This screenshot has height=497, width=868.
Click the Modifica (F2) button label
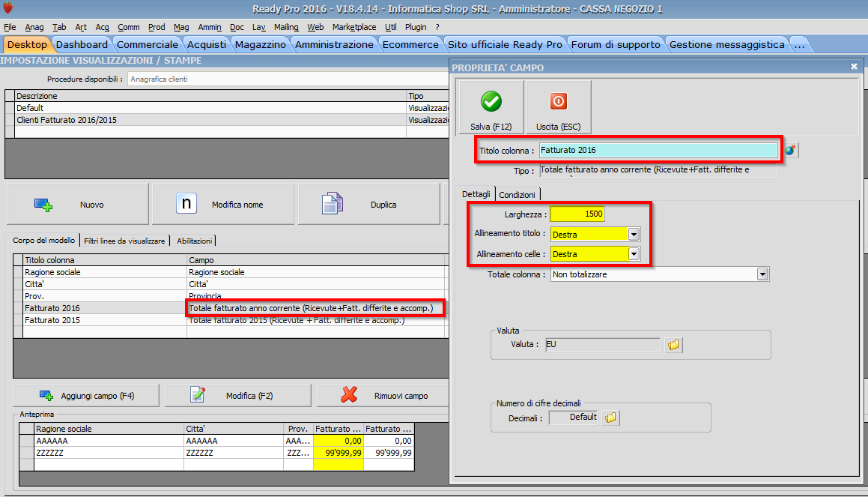249,396
